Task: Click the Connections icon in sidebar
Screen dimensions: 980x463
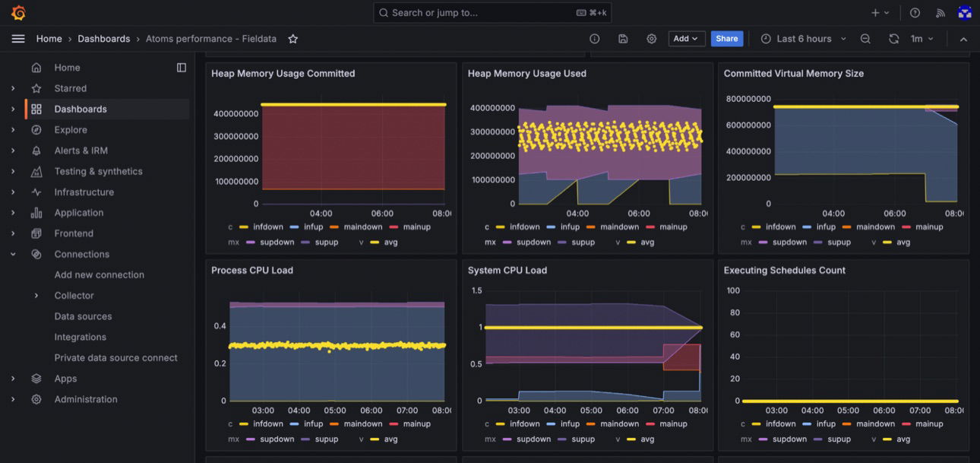Action: click(36, 255)
